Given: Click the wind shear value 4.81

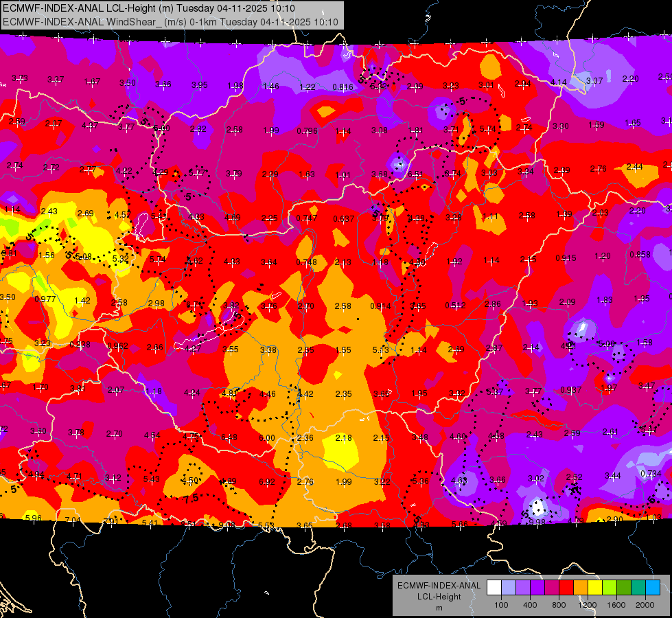Looking at the screenshot, I should point(229,393).
